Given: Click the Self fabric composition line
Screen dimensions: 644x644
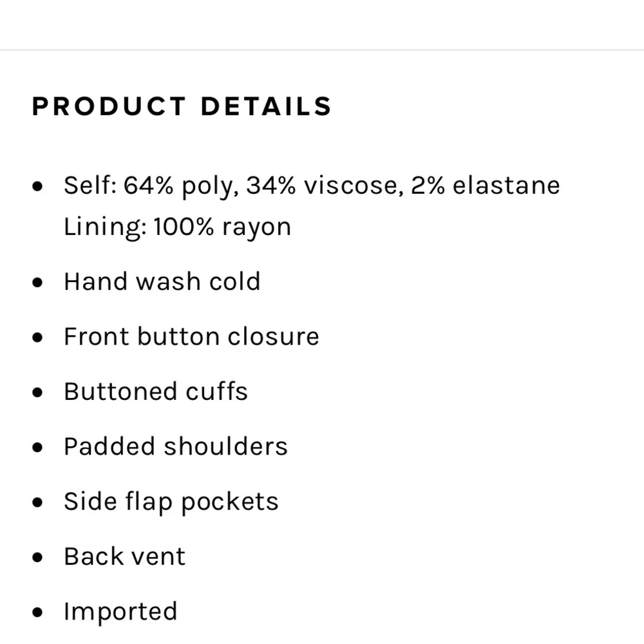Looking at the screenshot, I should (312, 185).
